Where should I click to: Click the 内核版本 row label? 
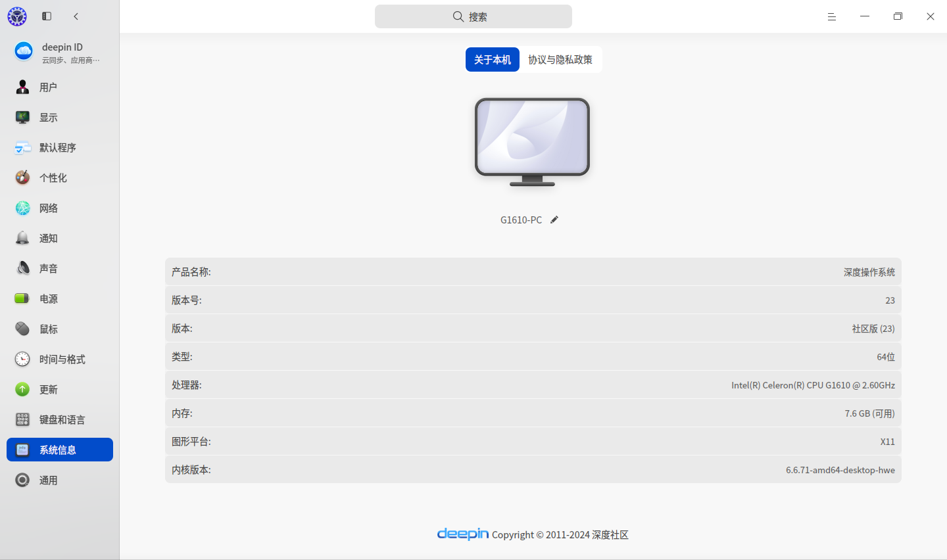coord(191,470)
